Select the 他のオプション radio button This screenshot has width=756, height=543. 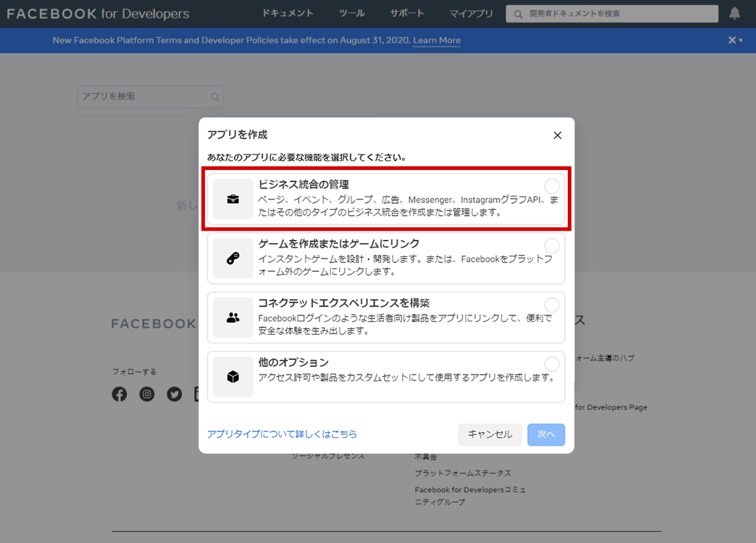pos(551,363)
